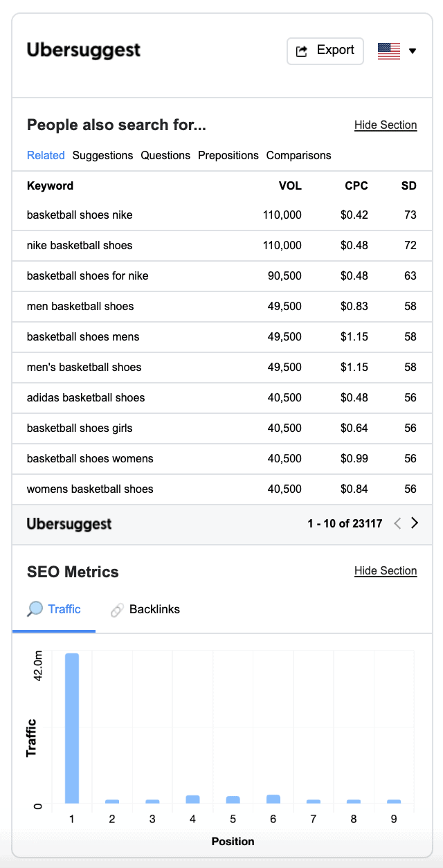
Task: Switch to Prepositions tab
Action: [228, 156]
